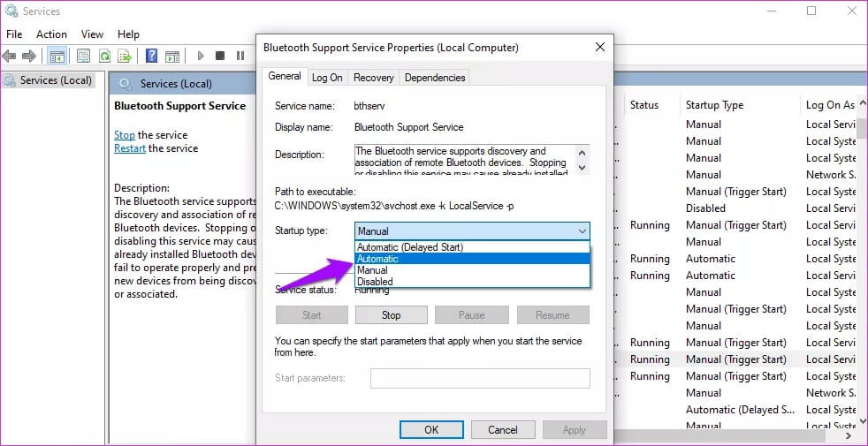This screenshot has width=868, height=446.
Task: Click the 'Disabled' cell in Startup Type column
Action: click(705, 208)
